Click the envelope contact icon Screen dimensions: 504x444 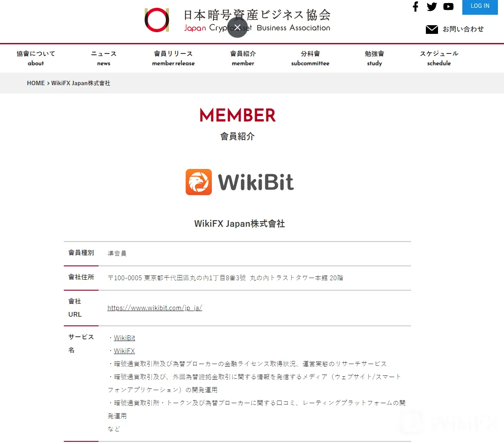[x=432, y=29]
